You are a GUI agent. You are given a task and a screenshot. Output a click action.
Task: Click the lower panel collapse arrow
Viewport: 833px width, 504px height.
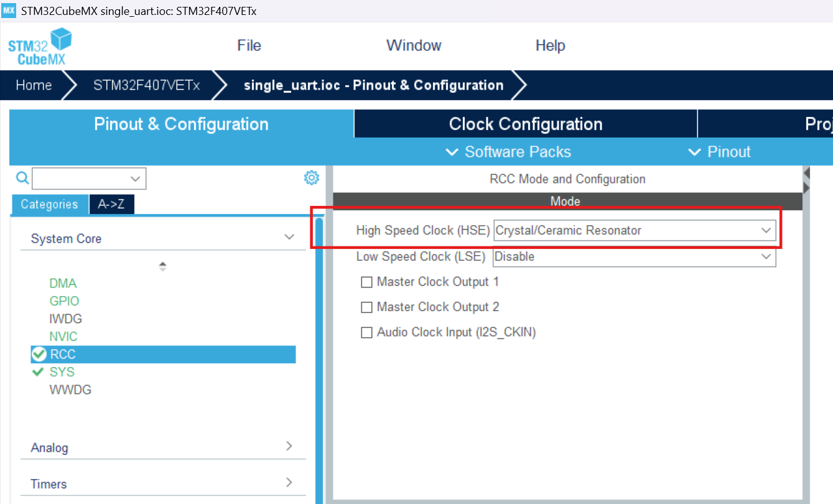coord(807,187)
